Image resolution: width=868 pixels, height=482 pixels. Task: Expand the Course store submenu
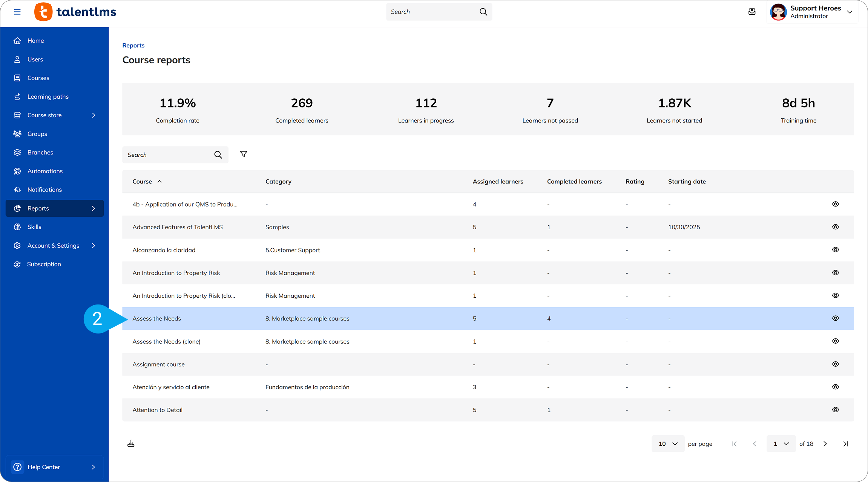click(93, 115)
